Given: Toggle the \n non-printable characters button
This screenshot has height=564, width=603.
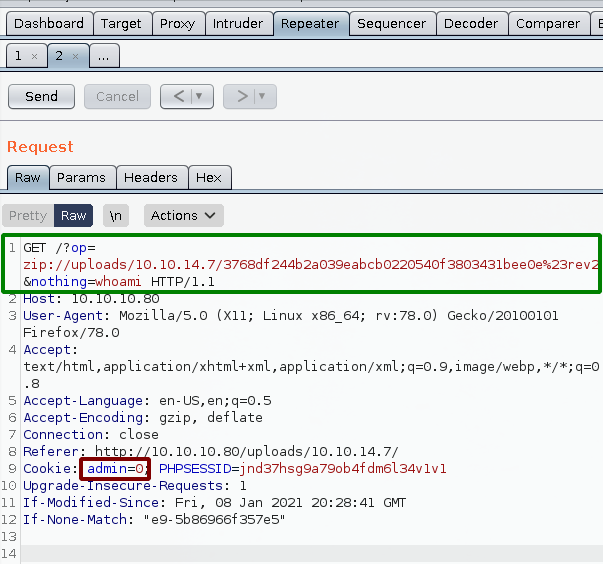Looking at the screenshot, I should pyautogui.click(x=116, y=216).
